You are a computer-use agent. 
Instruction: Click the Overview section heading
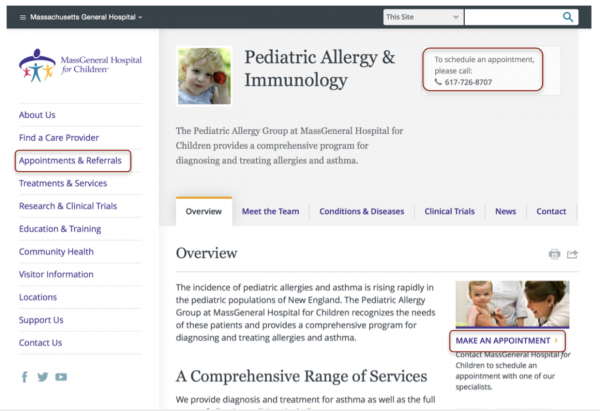pyautogui.click(x=207, y=253)
